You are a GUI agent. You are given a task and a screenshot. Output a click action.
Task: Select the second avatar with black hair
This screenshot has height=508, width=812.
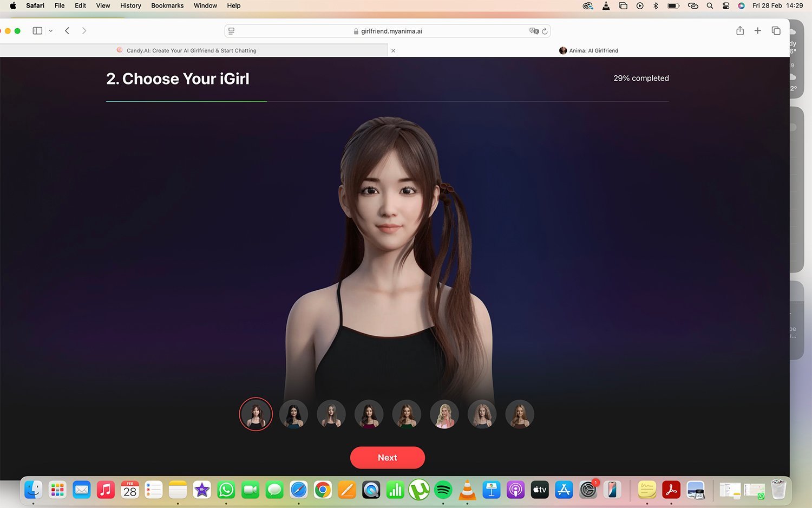click(293, 414)
